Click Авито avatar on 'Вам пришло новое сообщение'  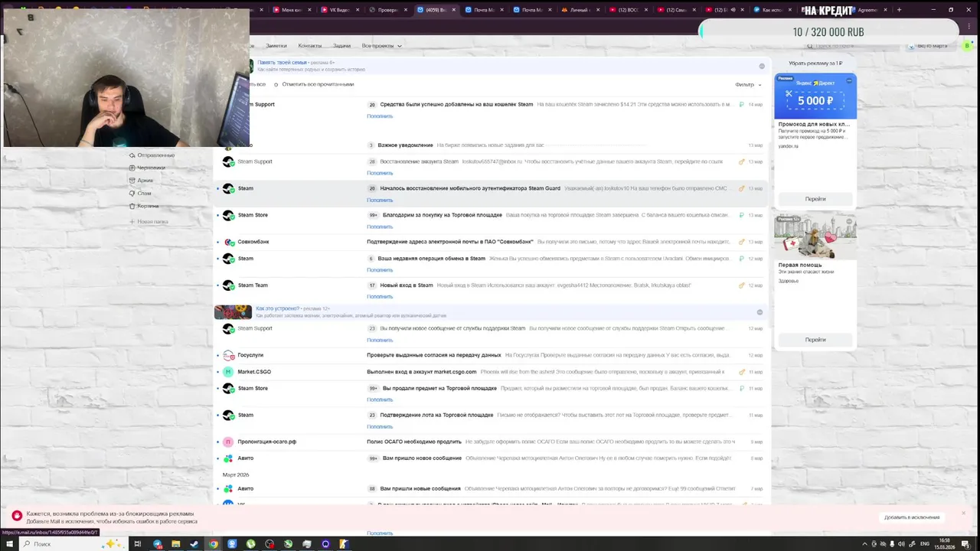[228, 458]
